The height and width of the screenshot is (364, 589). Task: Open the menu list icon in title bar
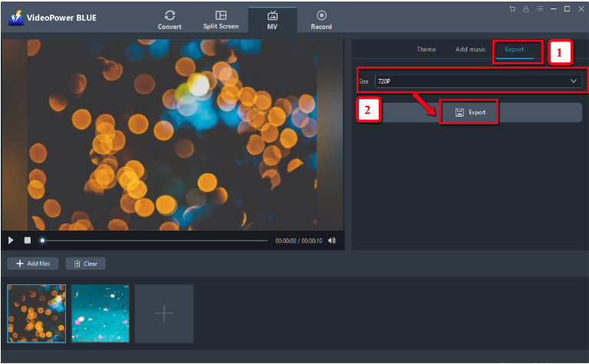coord(540,8)
